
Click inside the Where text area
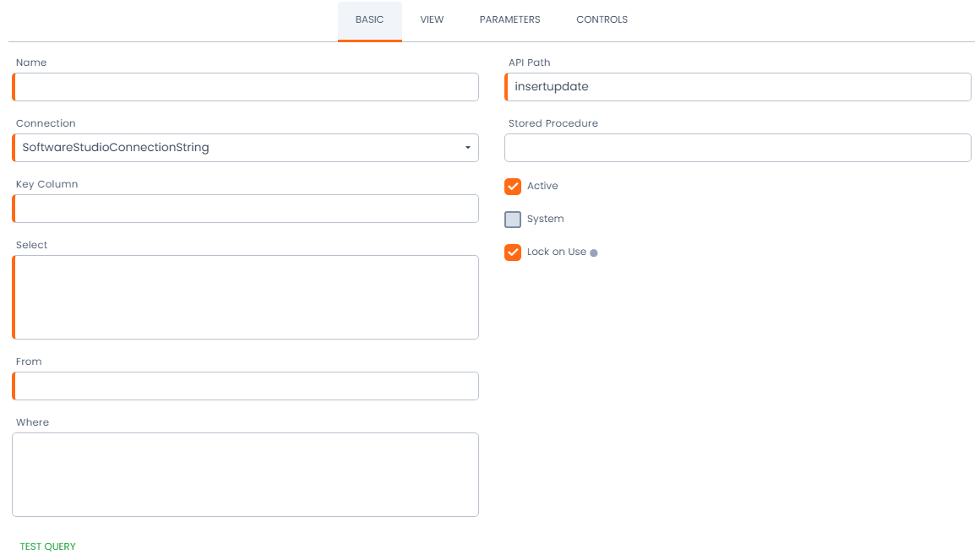[x=246, y=475]
